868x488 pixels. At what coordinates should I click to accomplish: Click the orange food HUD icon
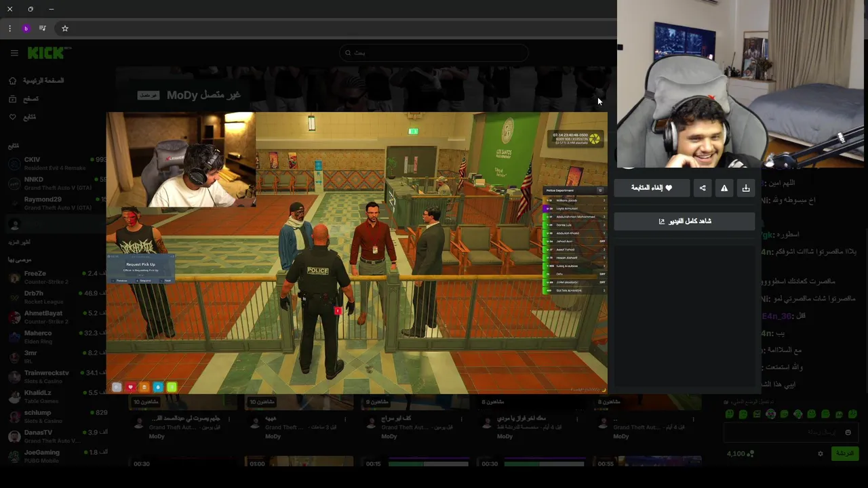coord(144,387)
